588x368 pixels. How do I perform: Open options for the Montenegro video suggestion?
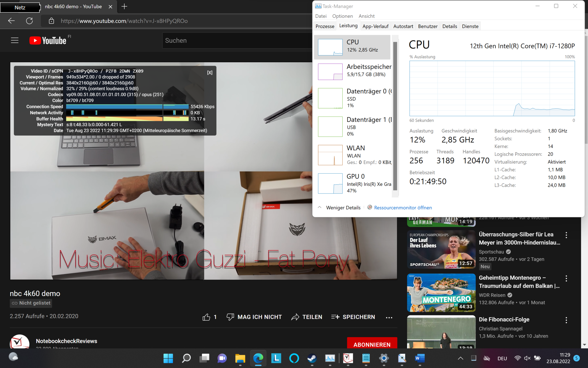[566, 278]
